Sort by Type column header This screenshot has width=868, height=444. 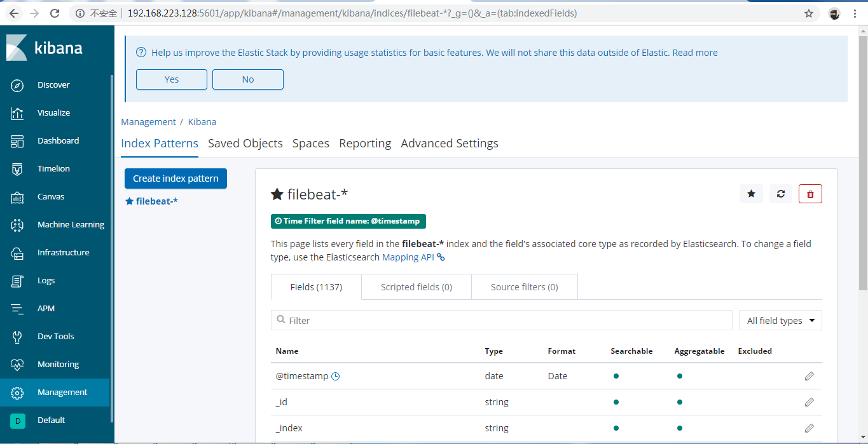click(493, 351)
